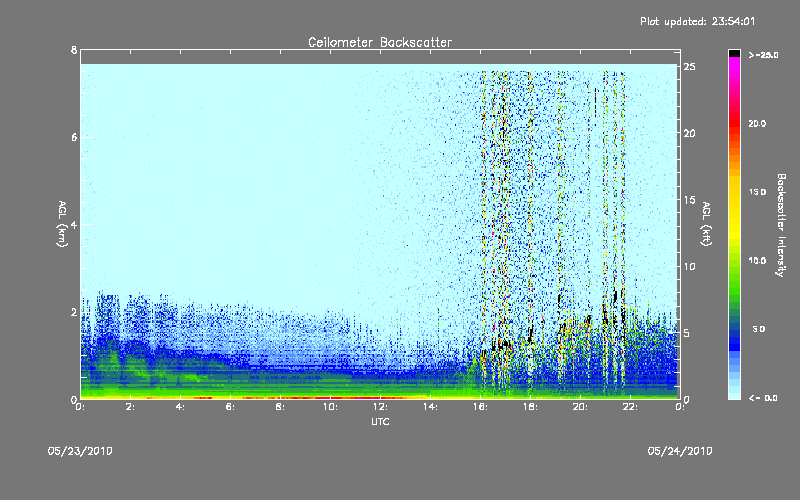The width and height of the screenshot is (800, 500).
Task: Click the '4' km tick on left axis
Action: tap(74, 224)
